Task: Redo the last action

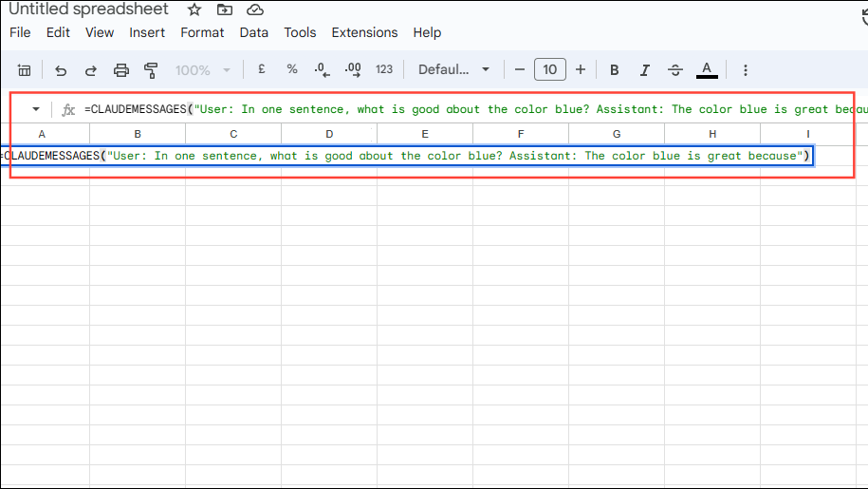Action: point(91,70)
